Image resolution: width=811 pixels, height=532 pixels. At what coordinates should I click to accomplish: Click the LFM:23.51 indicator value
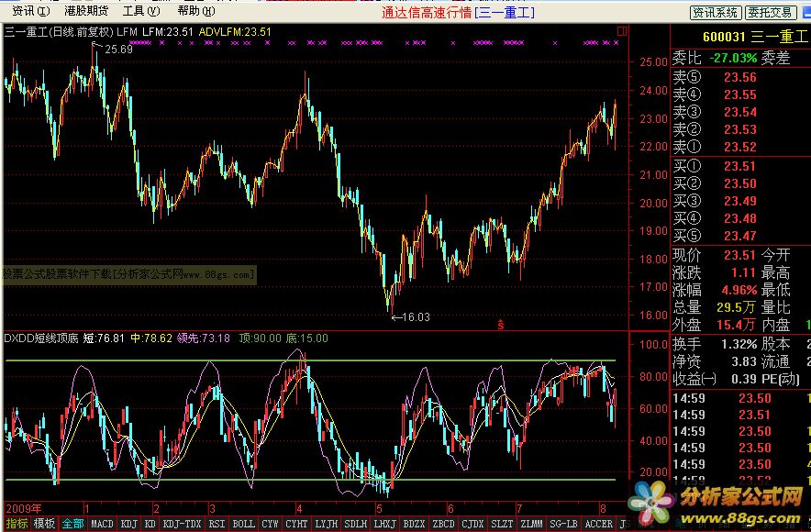[x=168, y=32]
